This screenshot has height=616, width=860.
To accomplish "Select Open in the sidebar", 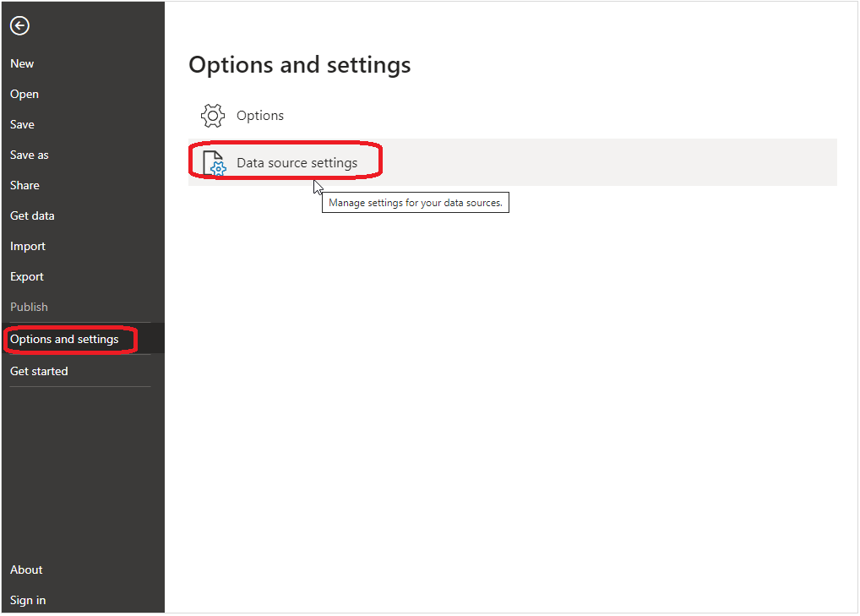I will (x=24, y=95).
